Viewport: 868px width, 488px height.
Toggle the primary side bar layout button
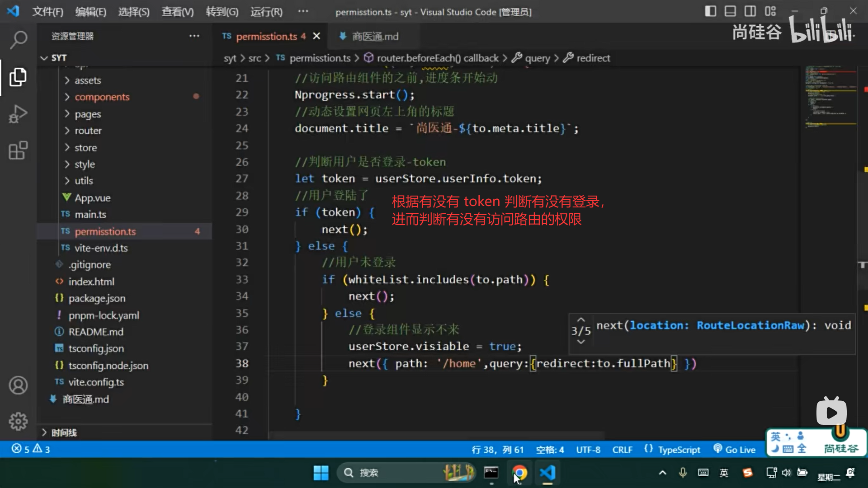coord(710,11)
